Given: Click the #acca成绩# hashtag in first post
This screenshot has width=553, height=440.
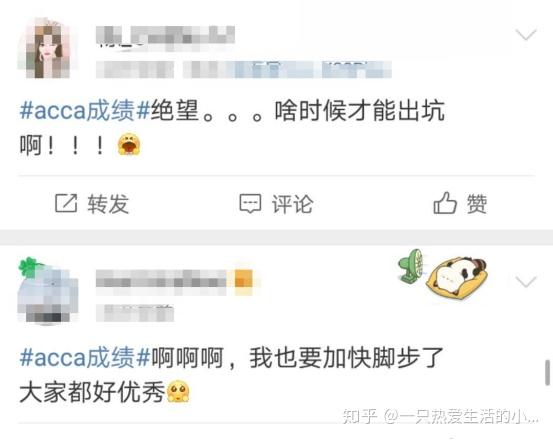Looking at the screenshot, I should point(85,110).
